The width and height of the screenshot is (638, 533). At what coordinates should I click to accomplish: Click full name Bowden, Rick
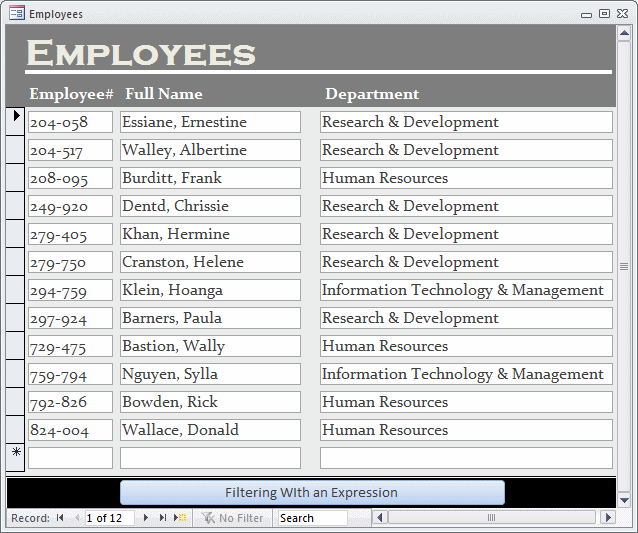[x=210, y=402]
